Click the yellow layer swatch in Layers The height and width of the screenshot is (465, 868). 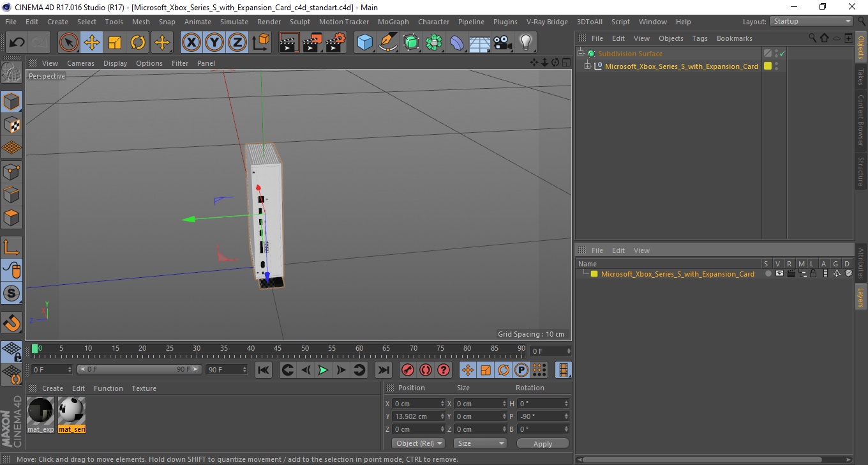coord(594,274)
